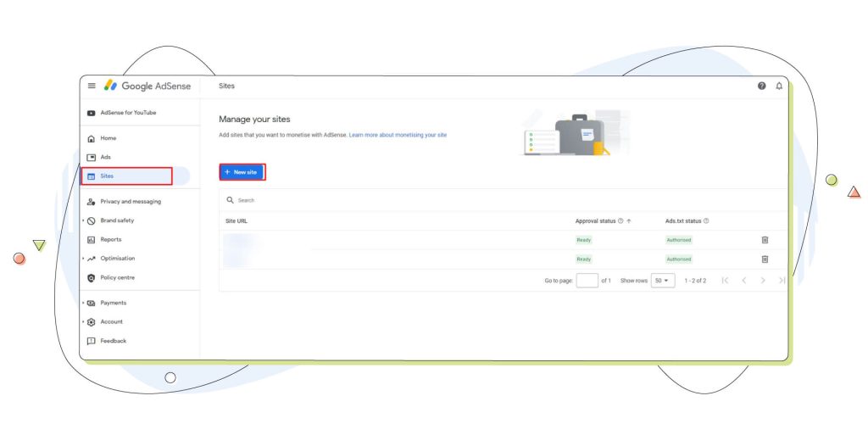This screenshot has height=435, width=868.
Task: Sort by Approval status arrow
Action: pyautogui.click(x=629, y=220)
